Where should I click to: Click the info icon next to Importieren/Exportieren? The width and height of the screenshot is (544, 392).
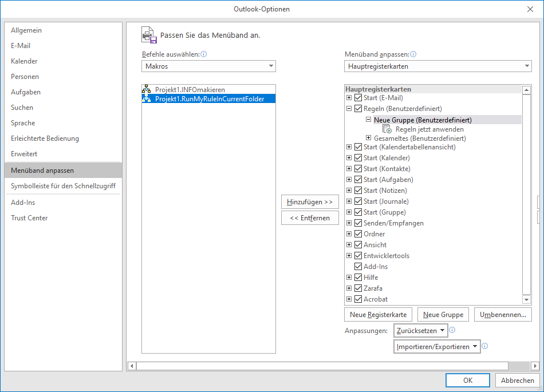[485, 346]
